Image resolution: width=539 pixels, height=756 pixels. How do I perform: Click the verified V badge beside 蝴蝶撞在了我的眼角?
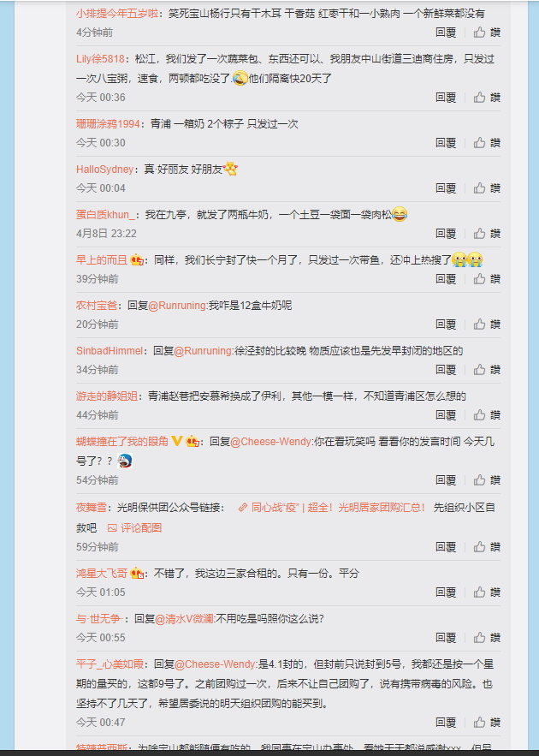[177, 441]
